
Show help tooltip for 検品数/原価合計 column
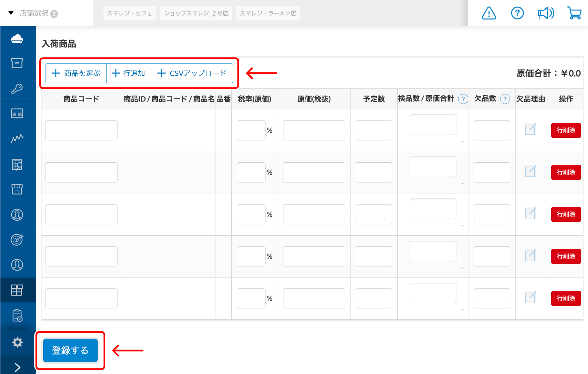click(x=463, y=99)
